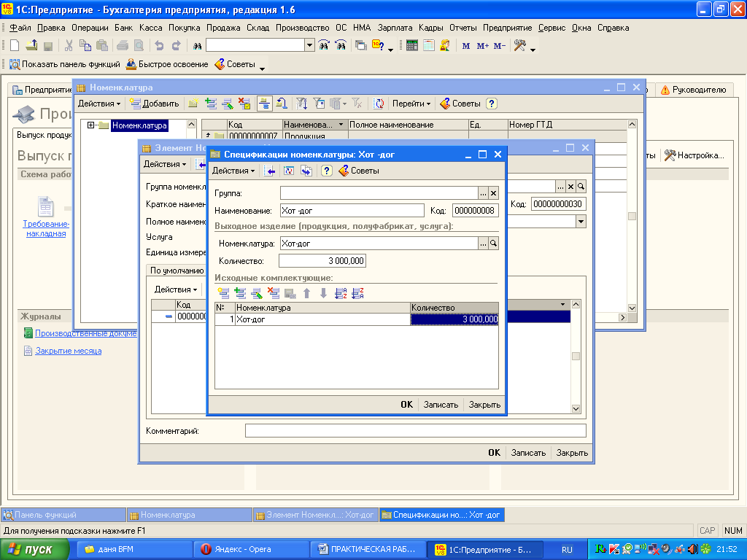The image size is (747, 560).
Task: Click the refresh list icon in the Номенклатура toolbar
Action: [x=379, y=104]
